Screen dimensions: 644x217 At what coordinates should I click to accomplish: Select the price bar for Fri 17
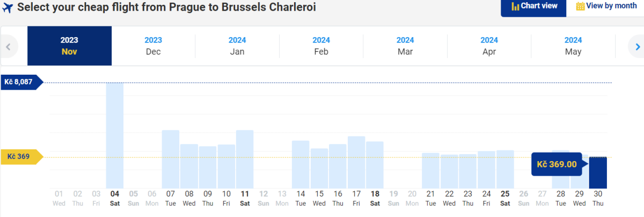click(356, 162)
